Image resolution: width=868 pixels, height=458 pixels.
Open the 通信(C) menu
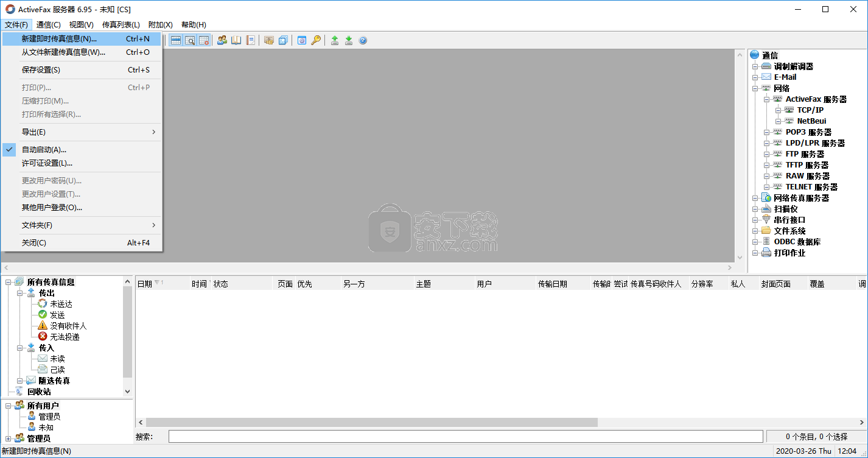pyautogui.click(x=49, y=25)
